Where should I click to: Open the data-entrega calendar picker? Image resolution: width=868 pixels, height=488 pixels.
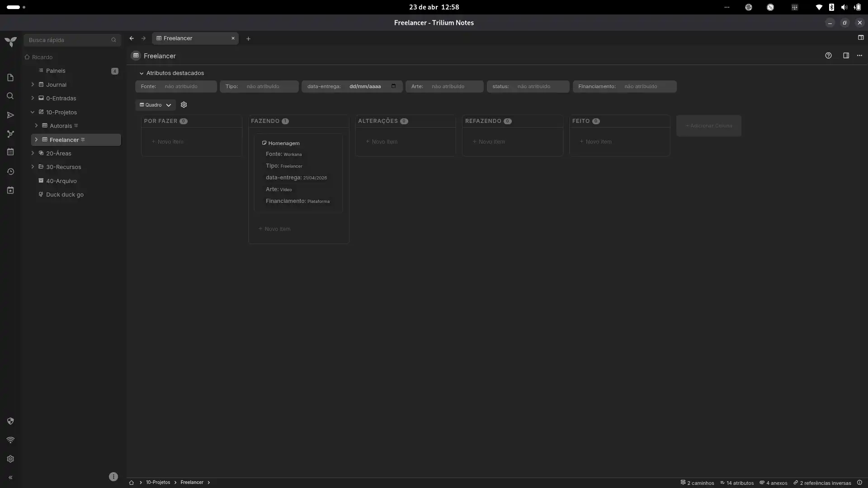pos(393,86)
